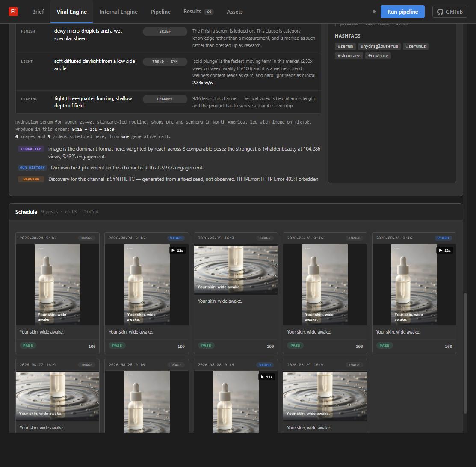Click score 100 on 2026-08-26 VIDEO card
Viewport: 476px width, 467px height.
tap(448, 346)
